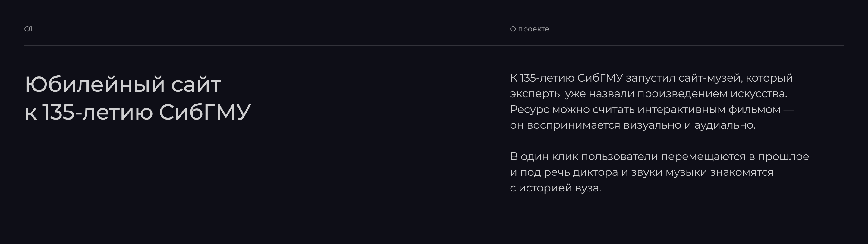Click the heading line "к 135-летию СибГМУ"
Viewport: 868px width, 244px height.
[x=137, y=112]
